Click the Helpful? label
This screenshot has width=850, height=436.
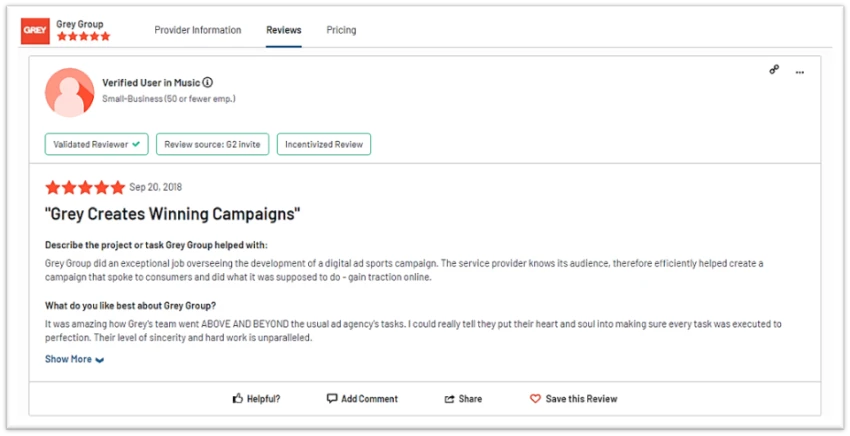pos(263,399)
